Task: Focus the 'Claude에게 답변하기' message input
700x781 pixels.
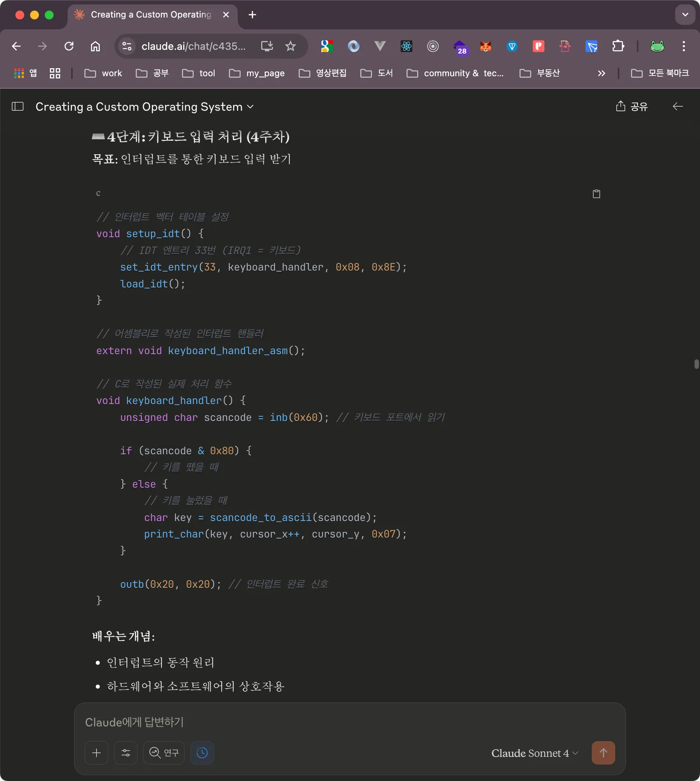Action: click(350, 722)
